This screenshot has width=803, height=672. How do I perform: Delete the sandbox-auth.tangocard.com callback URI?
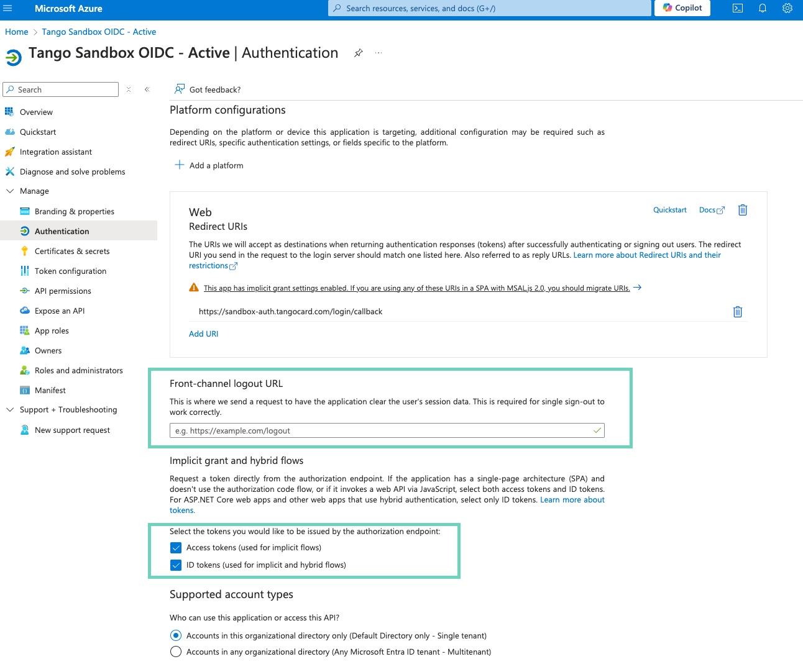pyautogui.click(x=737, y=312)
